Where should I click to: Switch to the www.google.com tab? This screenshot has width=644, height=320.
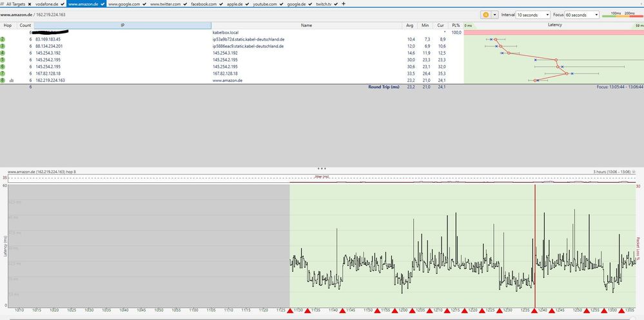(124, 4)
